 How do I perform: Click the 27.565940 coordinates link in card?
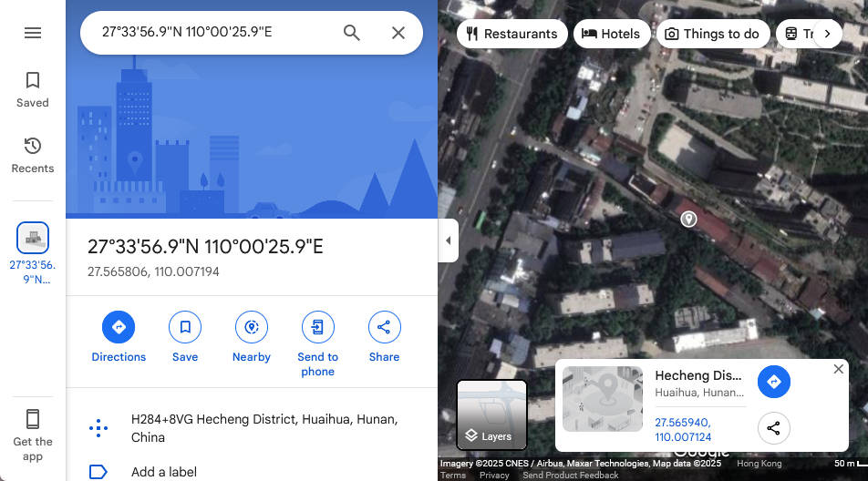coord(683,430)
